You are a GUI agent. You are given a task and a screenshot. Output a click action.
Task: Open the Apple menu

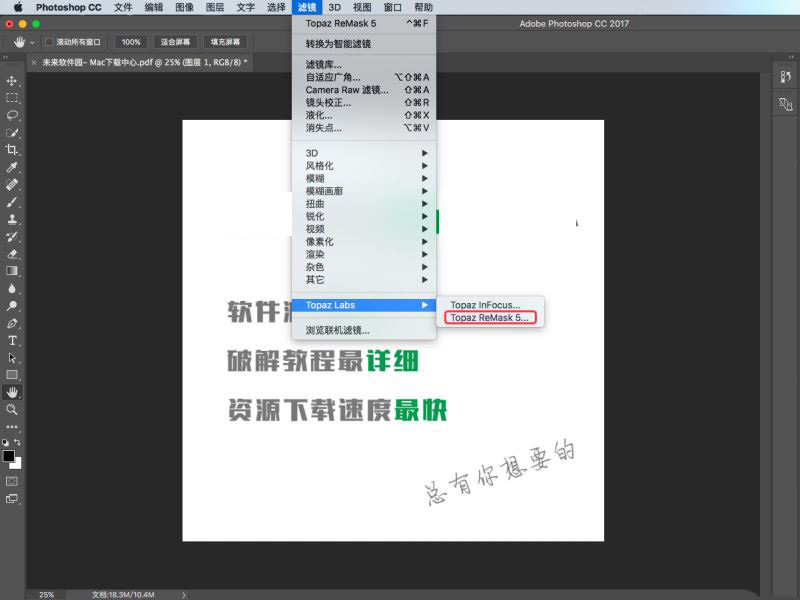coord(18,7)
